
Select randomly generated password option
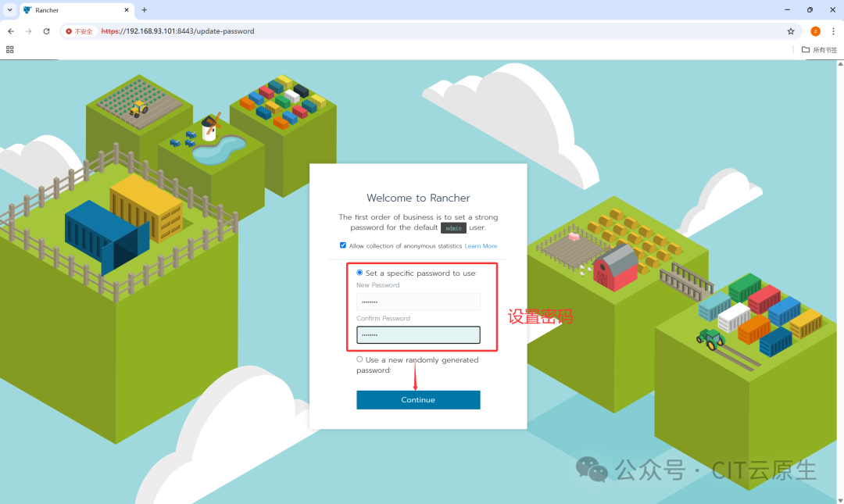pos(359,359)
